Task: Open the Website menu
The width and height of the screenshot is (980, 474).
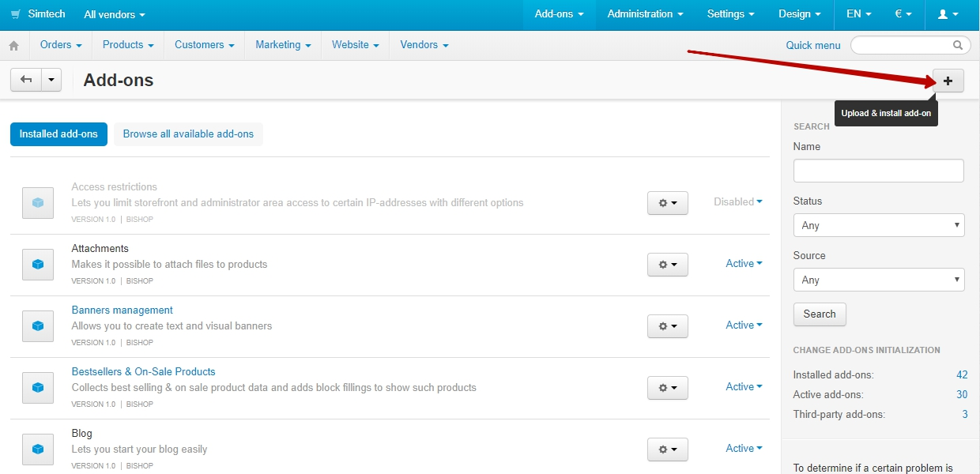Action: [x=356, y=45]
